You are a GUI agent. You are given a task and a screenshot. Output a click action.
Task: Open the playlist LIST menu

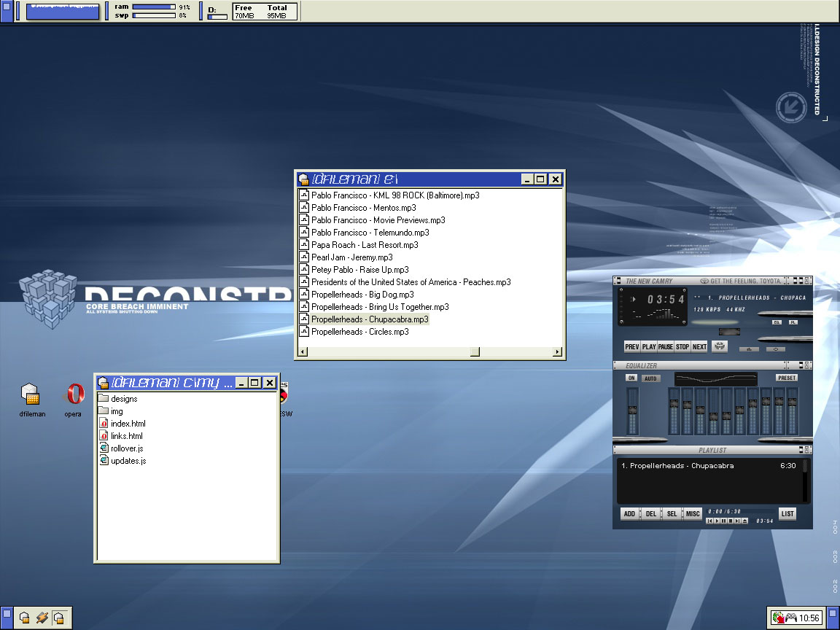tap(787, 514)
